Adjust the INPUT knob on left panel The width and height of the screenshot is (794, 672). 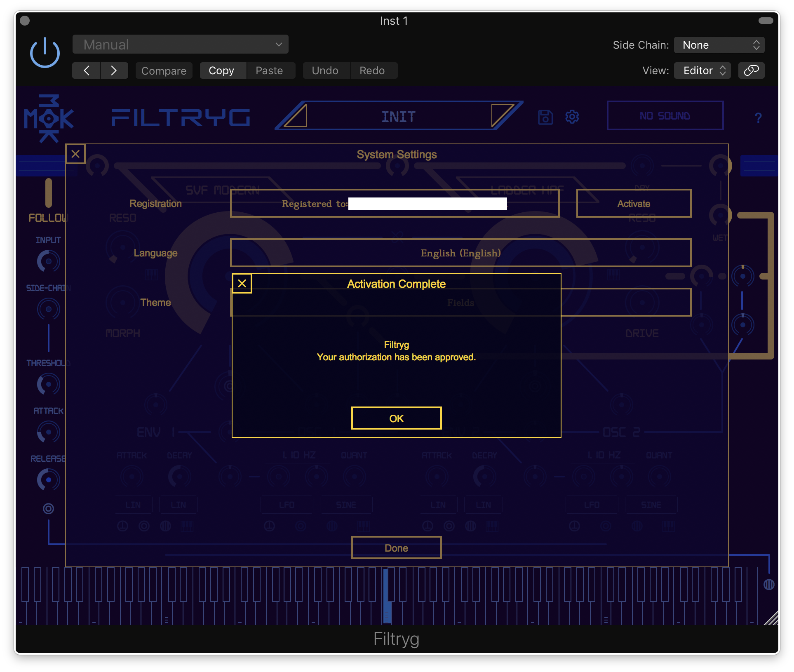[49, 261]
